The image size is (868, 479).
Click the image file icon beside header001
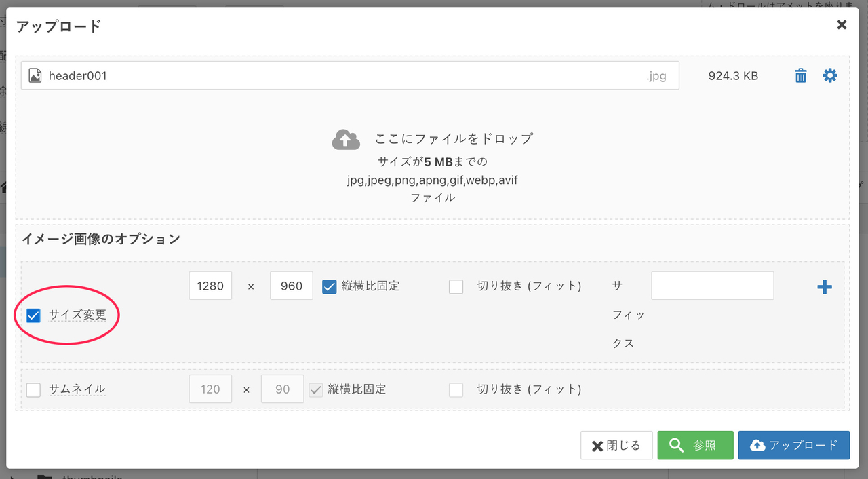(x=35, y=76)
